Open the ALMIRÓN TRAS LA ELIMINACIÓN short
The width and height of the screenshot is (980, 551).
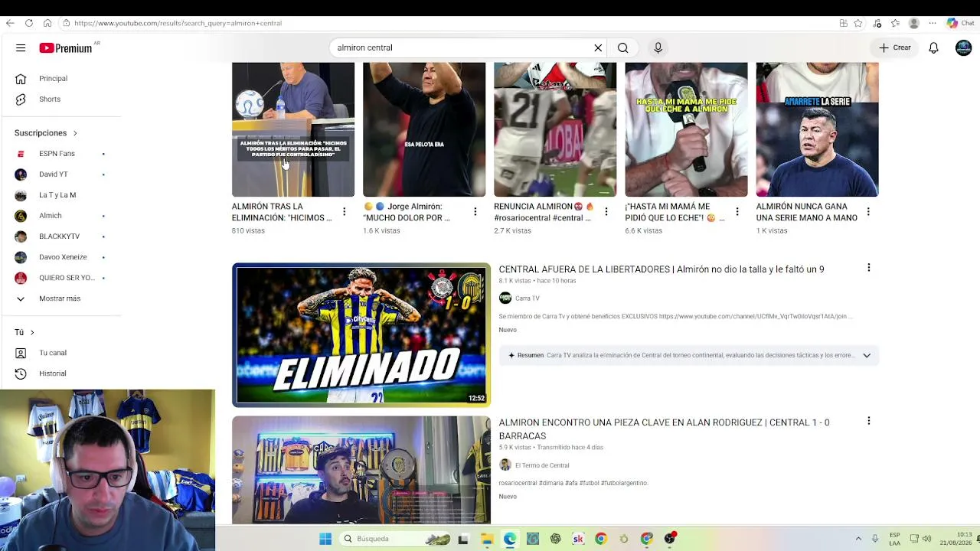point(293,129)
